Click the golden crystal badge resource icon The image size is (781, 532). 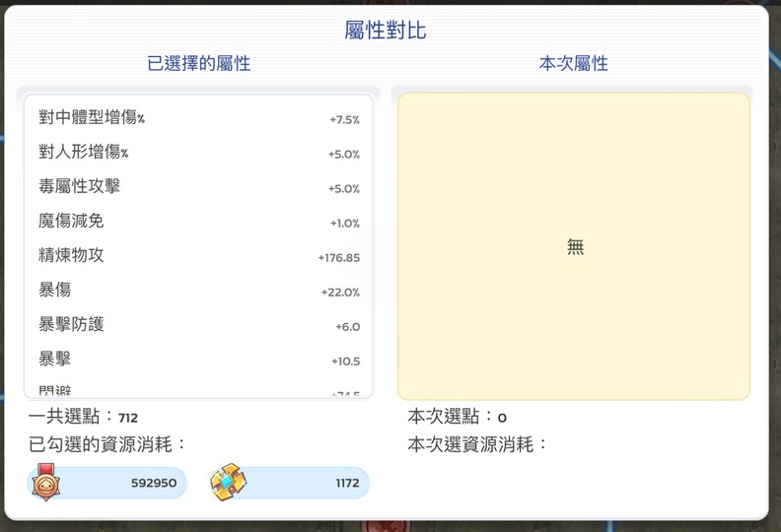(x=228, y=482)
